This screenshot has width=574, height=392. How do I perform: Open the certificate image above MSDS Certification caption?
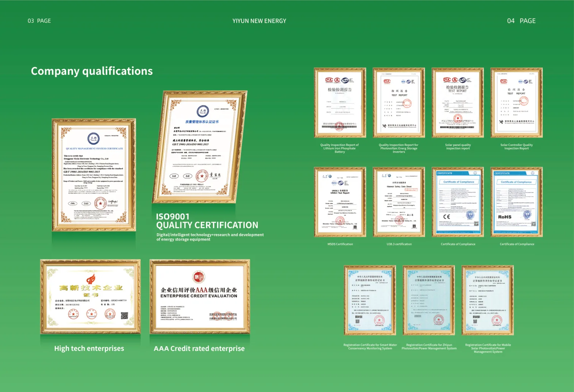(x=340, y=202)
